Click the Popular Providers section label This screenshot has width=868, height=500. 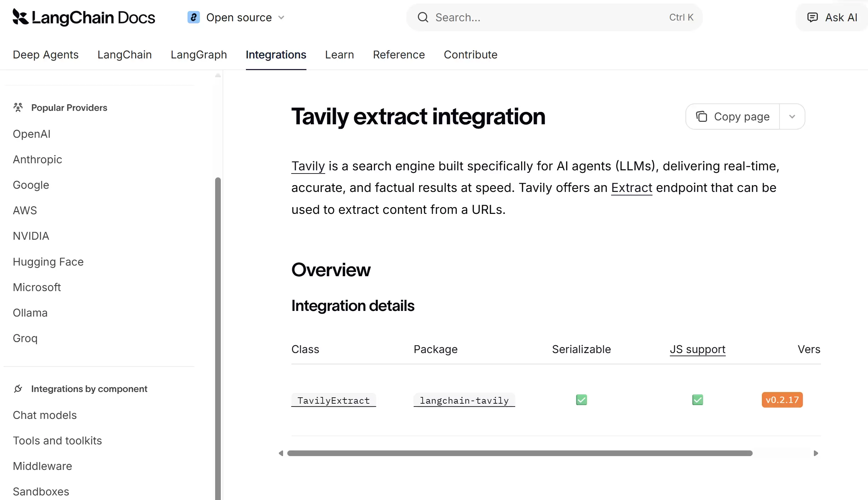[69, 108]
